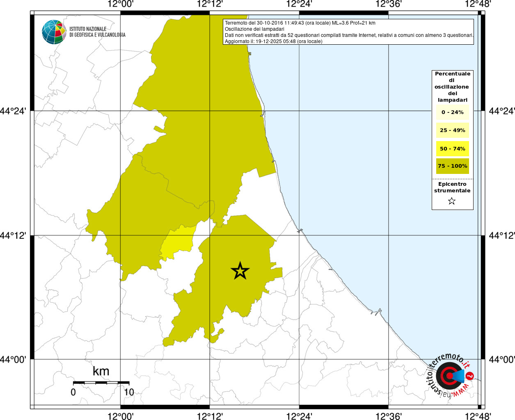This screenshot has width=515, height=420.
Task: Click the top 12°48' longitude label
Action: pyautogui.click(x=478, y=4)
